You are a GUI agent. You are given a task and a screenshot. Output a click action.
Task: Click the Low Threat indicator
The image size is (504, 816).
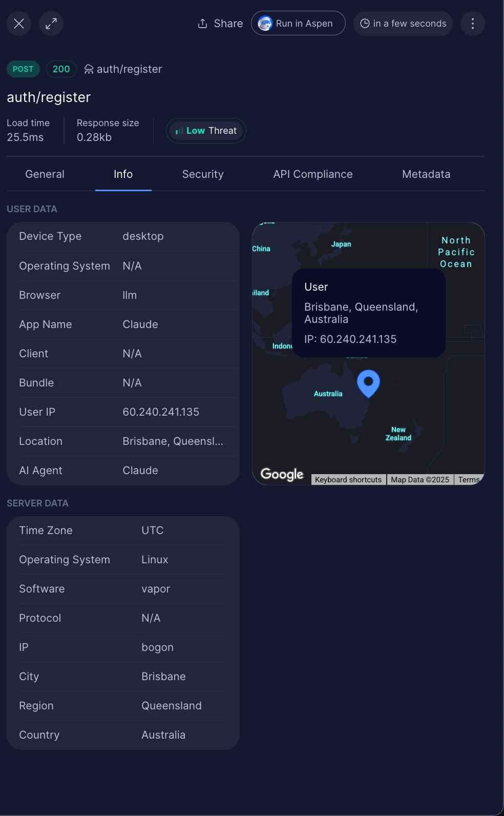[x=206, y=131]
